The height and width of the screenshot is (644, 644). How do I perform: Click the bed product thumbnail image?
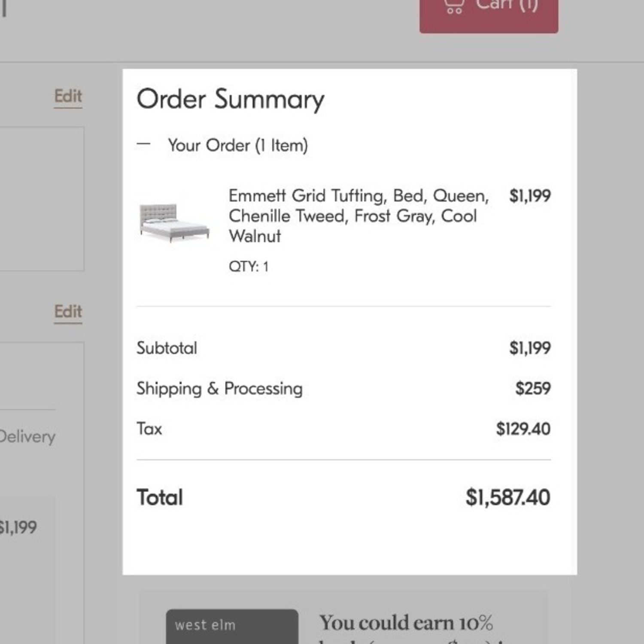click(173, 222)
